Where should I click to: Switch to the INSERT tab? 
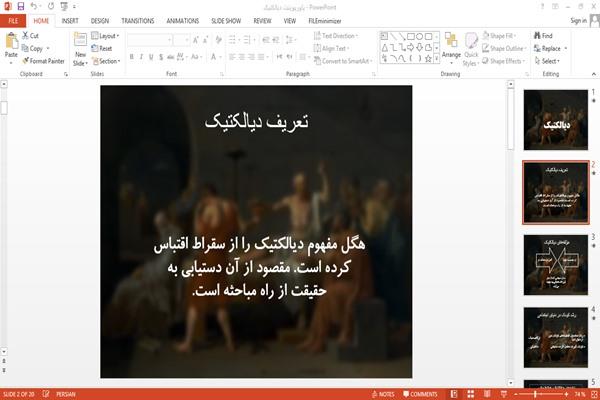70,21
